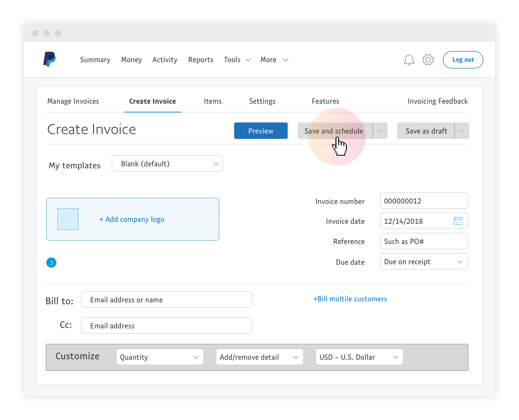The width and height of the screenshot is (519, 420).
Task: Open the Items tab
Action: [x=213, y=101]
